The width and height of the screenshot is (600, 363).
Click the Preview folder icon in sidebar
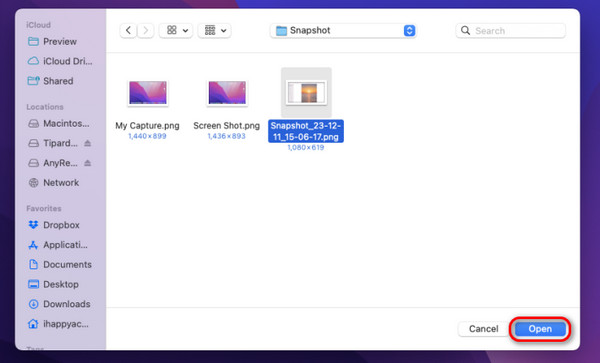(33, 41)
